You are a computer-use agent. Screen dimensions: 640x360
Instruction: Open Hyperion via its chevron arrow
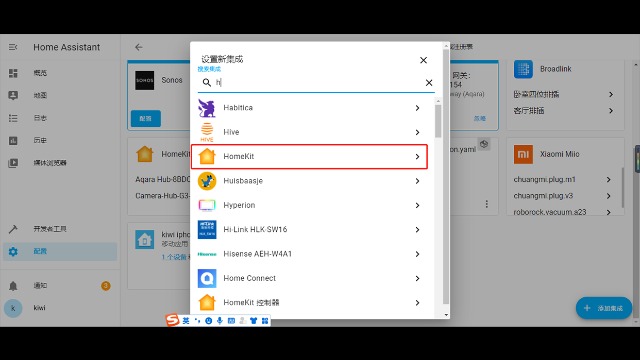417,205
